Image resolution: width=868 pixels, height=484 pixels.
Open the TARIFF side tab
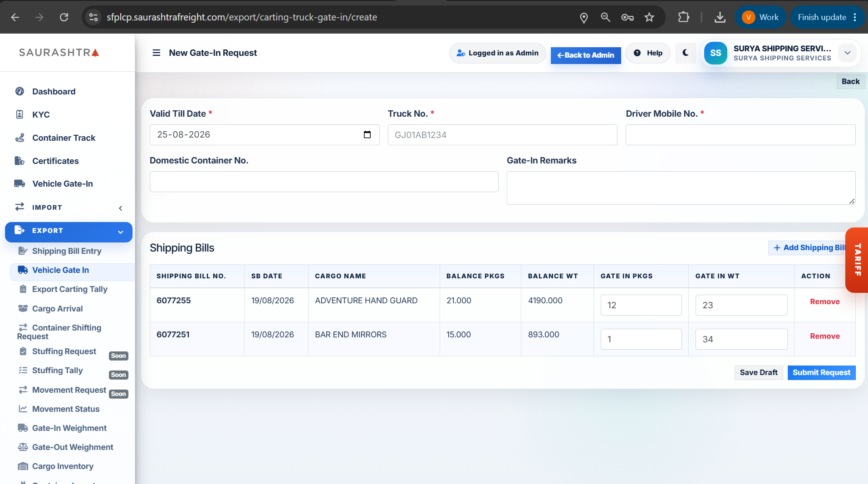pyautogui.click(x=857, y=260)
